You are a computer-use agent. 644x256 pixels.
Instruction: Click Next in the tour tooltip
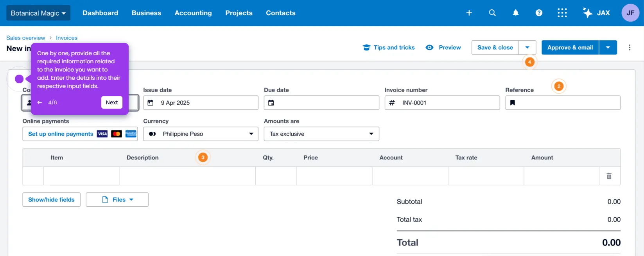[112, 102]
